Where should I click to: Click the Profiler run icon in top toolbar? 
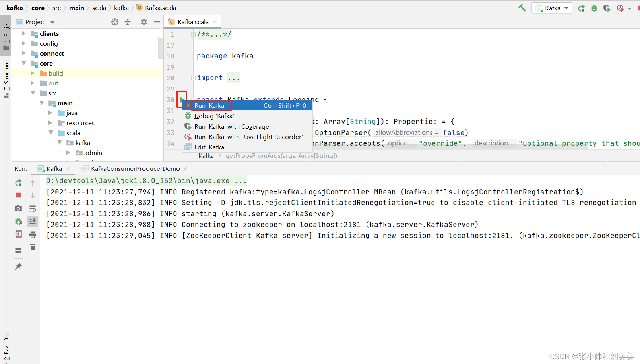pyautogui.click(x=620, y=8)
